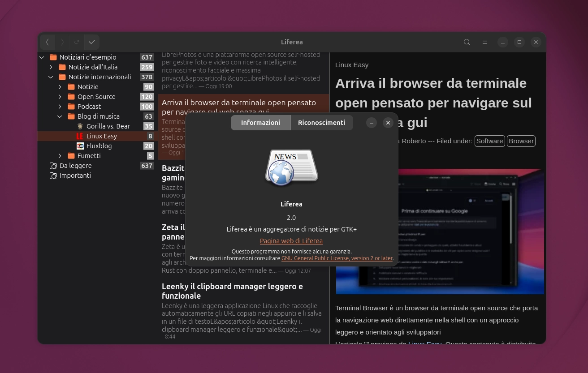Click the LibrePhotos article summary text
Viewport: 588px width, 373px height.
241,70
